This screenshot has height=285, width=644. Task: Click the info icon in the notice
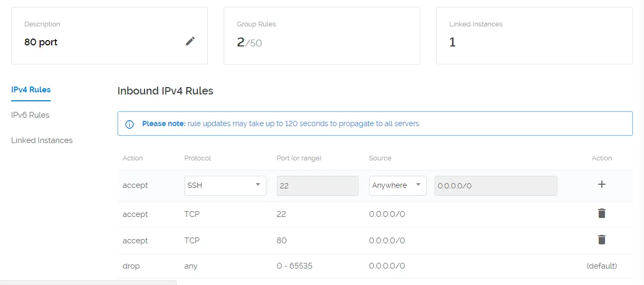(x=129, y=125)
